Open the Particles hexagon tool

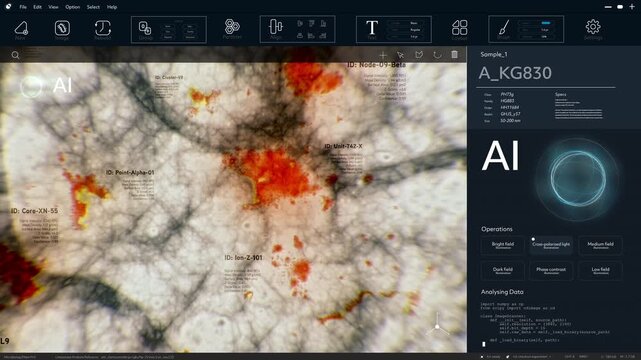[232, 27]
